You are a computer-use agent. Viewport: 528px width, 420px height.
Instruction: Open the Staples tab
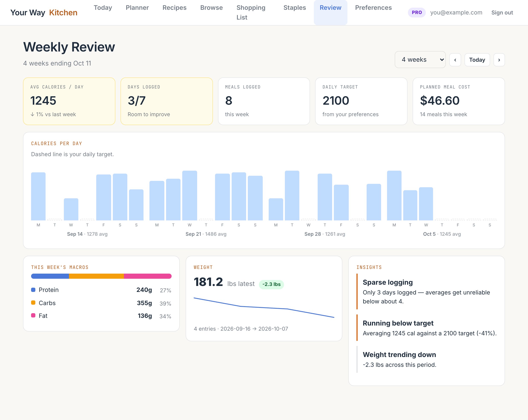pyautogui.click(x=295, y=8)
